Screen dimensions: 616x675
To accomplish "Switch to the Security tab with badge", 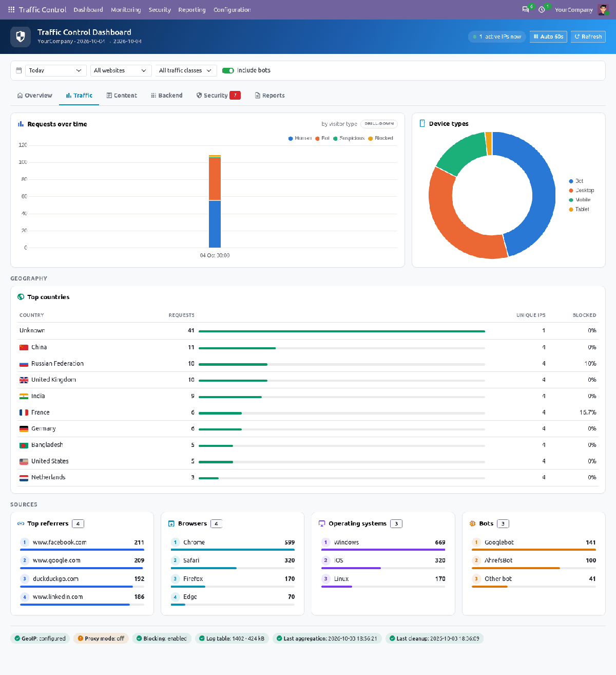I will tap(219, 96).
